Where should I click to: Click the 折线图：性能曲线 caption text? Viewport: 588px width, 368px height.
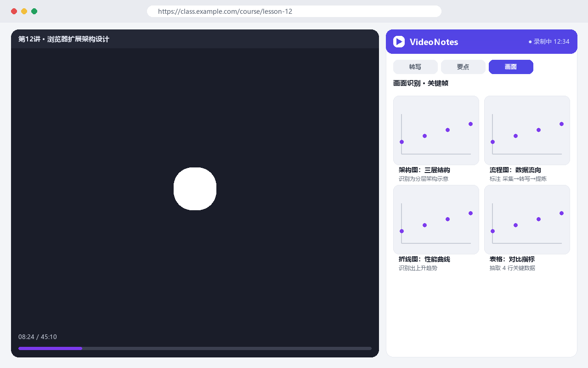coord(424,259)
